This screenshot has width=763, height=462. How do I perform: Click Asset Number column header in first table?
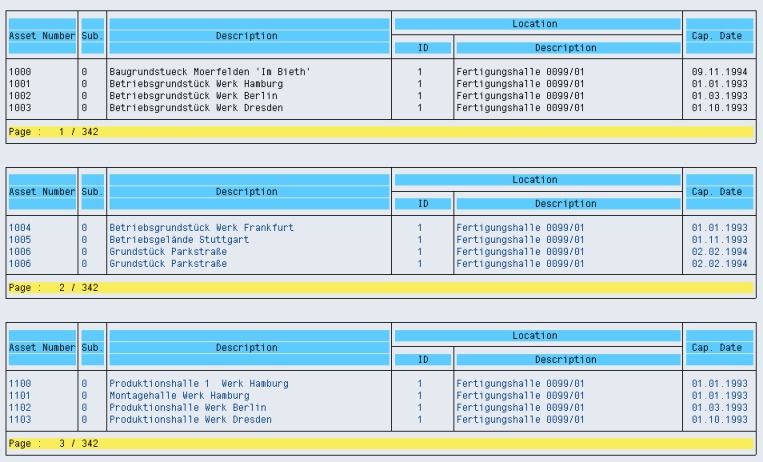tap(41, 36)
